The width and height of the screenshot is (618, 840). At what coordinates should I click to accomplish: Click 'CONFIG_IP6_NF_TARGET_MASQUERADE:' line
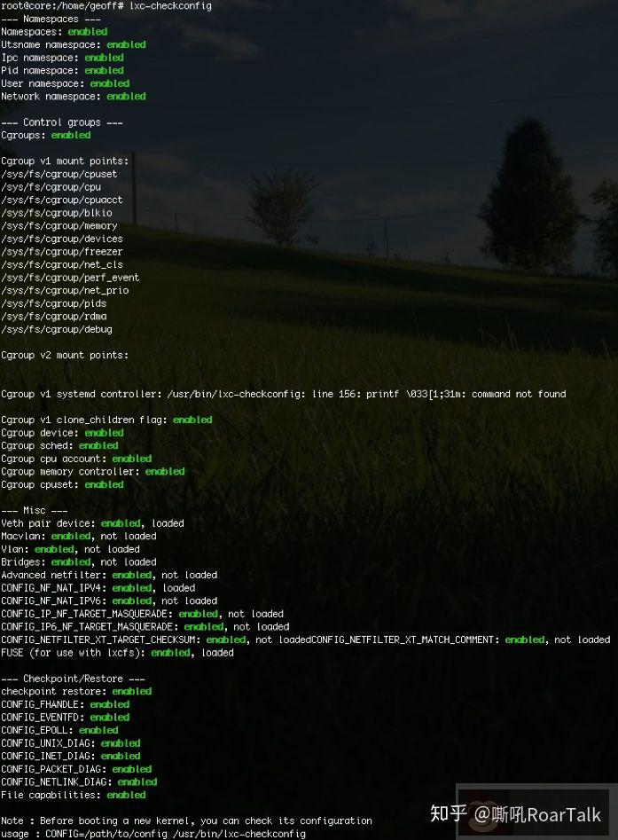click(x=145, y=627)
